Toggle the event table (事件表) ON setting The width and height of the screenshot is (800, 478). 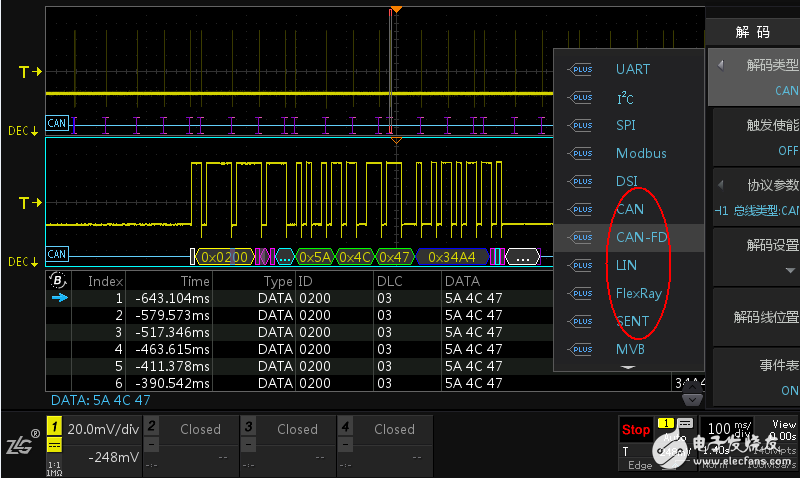[x=757, y=378]
